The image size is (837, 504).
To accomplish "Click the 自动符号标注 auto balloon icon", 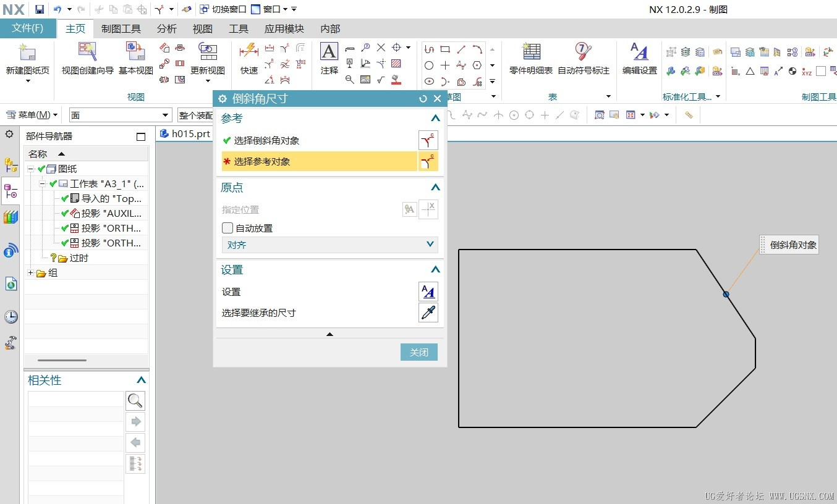I will pyautogui.click(x=583, y=53).
